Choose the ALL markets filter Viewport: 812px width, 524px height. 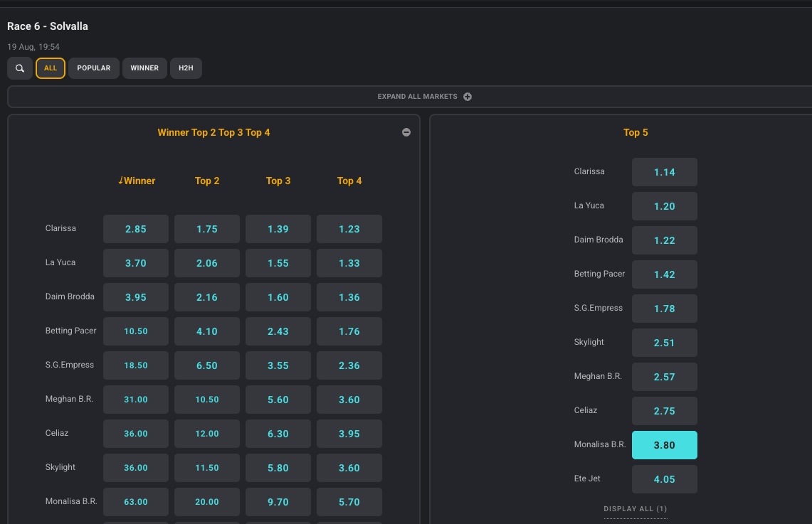pos(51,68)
